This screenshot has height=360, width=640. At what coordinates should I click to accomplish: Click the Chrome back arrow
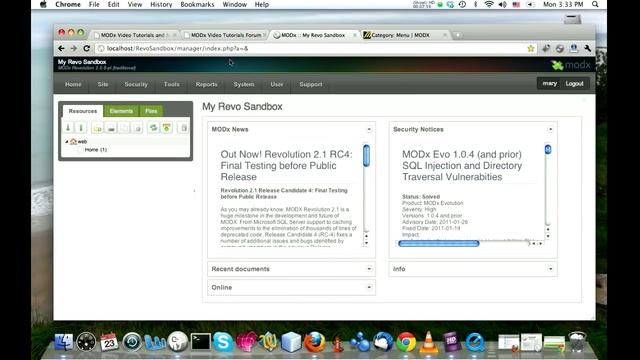point(61,48)
